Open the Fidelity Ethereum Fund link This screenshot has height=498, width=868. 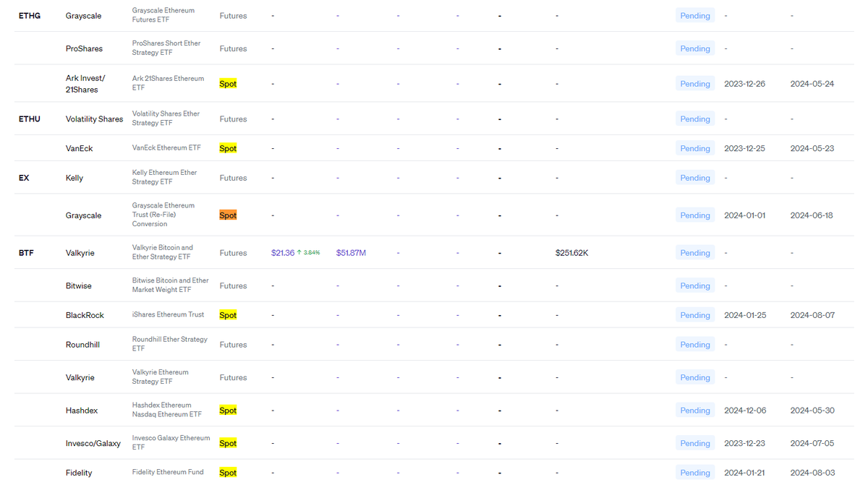pyautogui.click(x=167, y=472)
